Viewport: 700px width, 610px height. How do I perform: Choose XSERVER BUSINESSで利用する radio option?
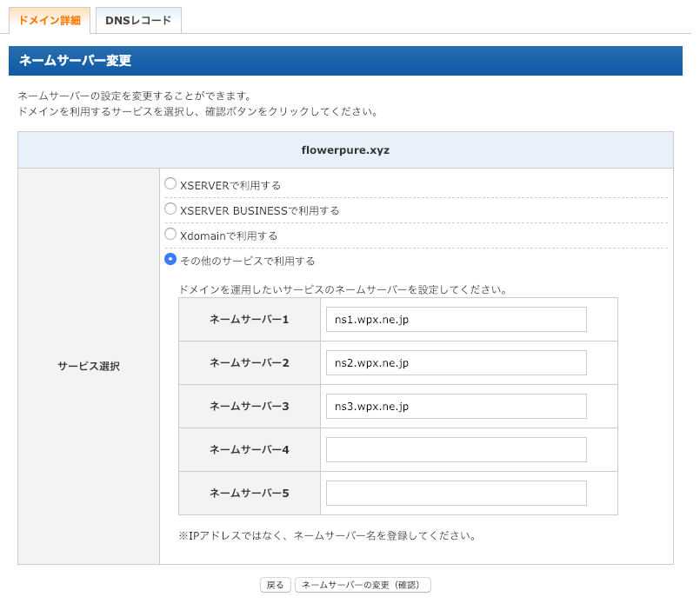pyautogui.click(x=170, y=209)
